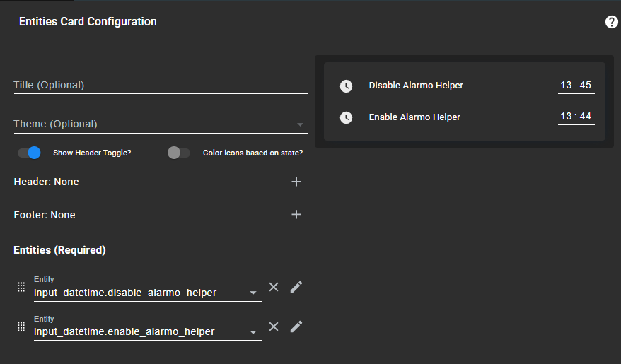Screen dimensions: 621x364
Task: Click the hour 13 of Disable Alarmo Helper time
Action: click(566, 85)
